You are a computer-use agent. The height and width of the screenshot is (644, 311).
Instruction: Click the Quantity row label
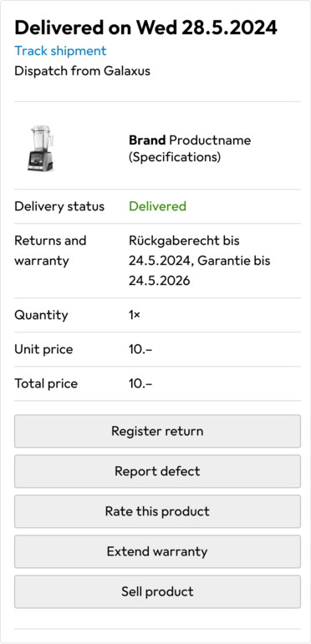coord(41,316)
